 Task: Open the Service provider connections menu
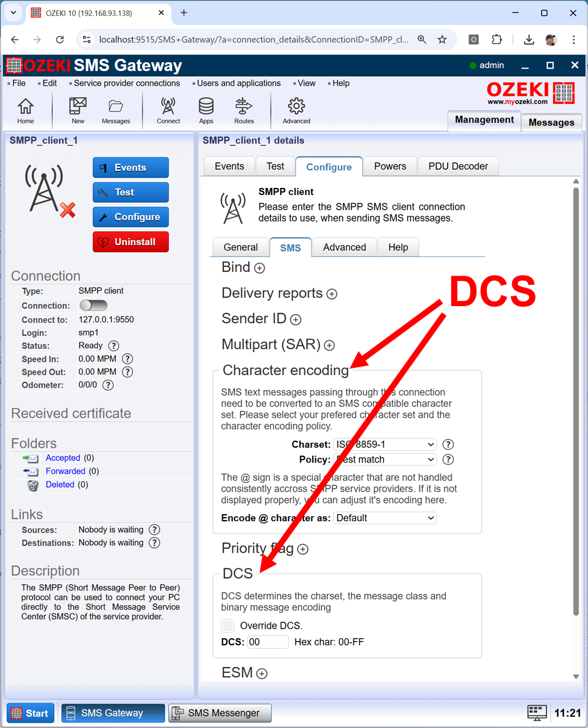(x=126, y=83)
